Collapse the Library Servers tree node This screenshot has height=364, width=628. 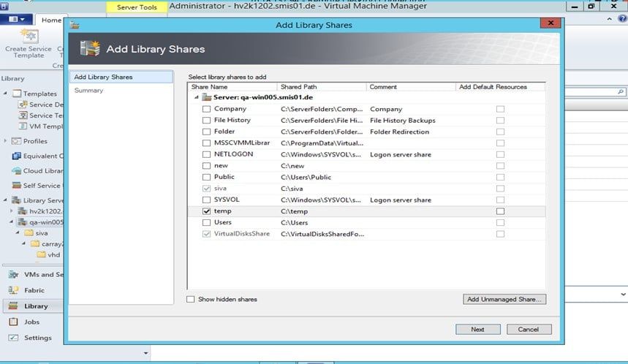click(7, 200)
